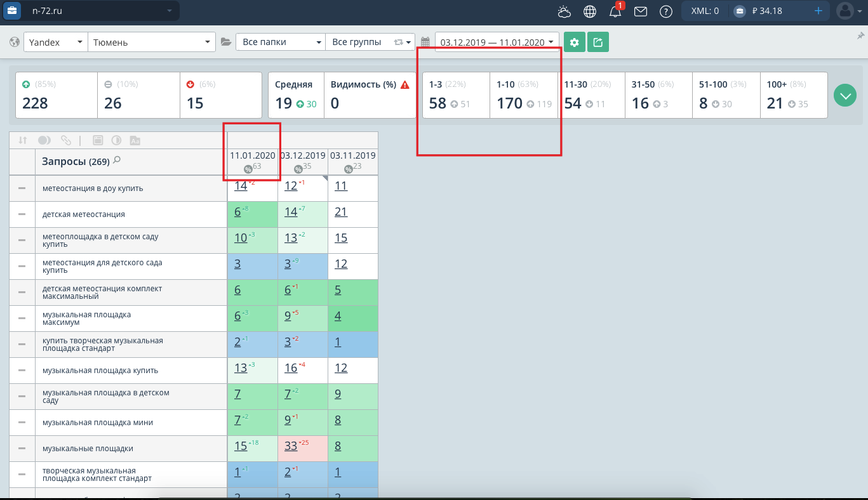Viewport: 868px width, 500px height.
Task: Select the improved positions card showing 228
Action: tap(57, 95)
